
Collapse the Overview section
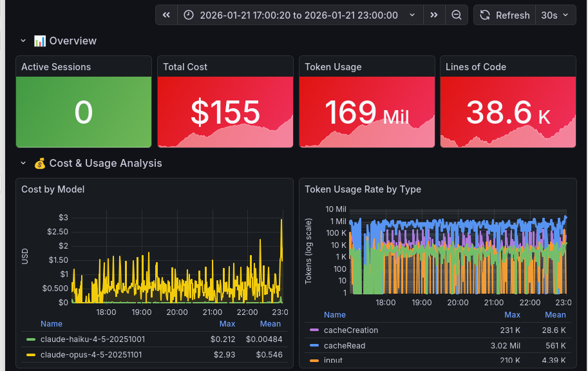point(23,41)
